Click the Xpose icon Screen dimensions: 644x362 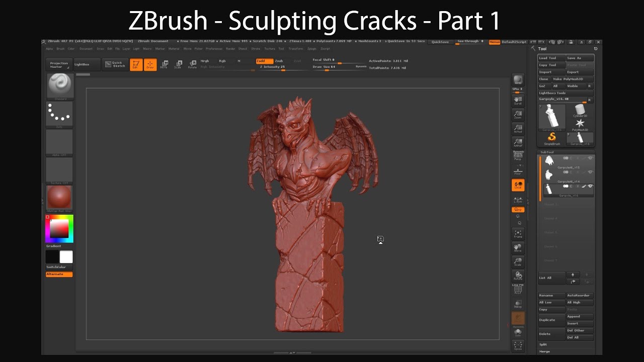tap(518, 346)
